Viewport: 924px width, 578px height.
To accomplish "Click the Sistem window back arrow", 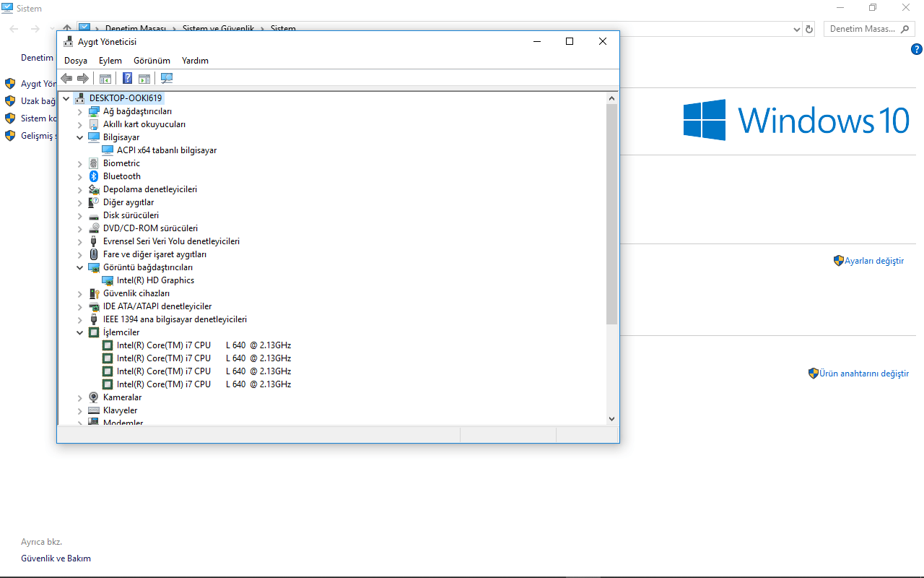I will click(x=14, y=29).
